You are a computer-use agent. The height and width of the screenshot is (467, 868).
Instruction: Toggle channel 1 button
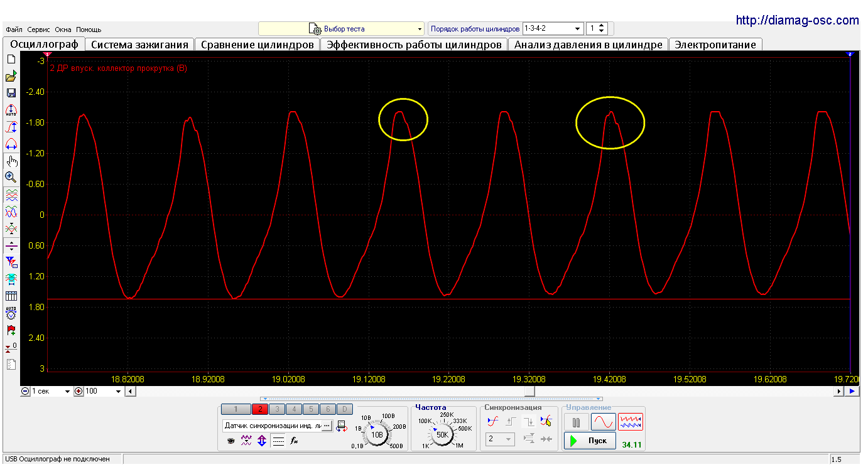coord(236,409)
